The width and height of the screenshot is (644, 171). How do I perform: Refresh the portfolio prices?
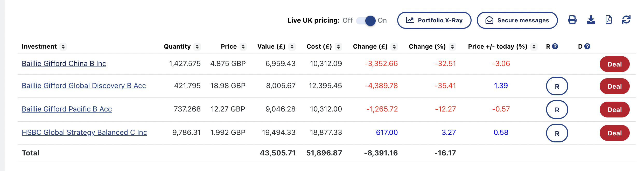pos(626,20)
